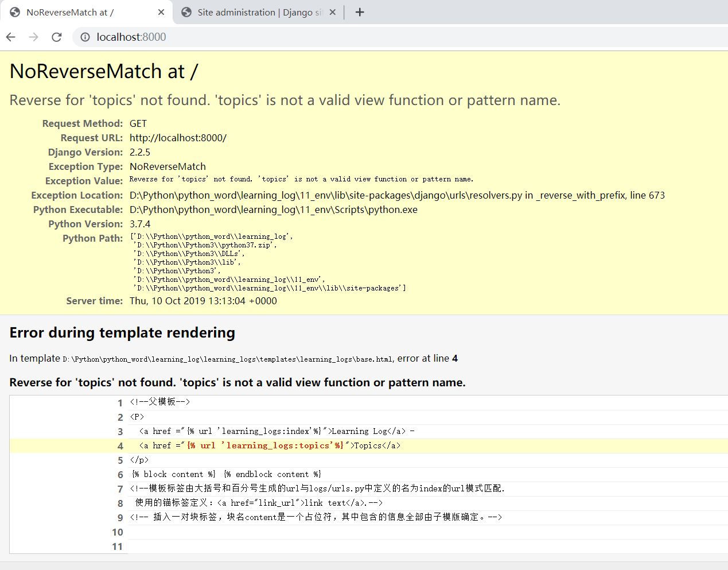The width and height of the screenshot is (728, 570).
Task: Click the Server time value
Action: click(x=203, y=301)
